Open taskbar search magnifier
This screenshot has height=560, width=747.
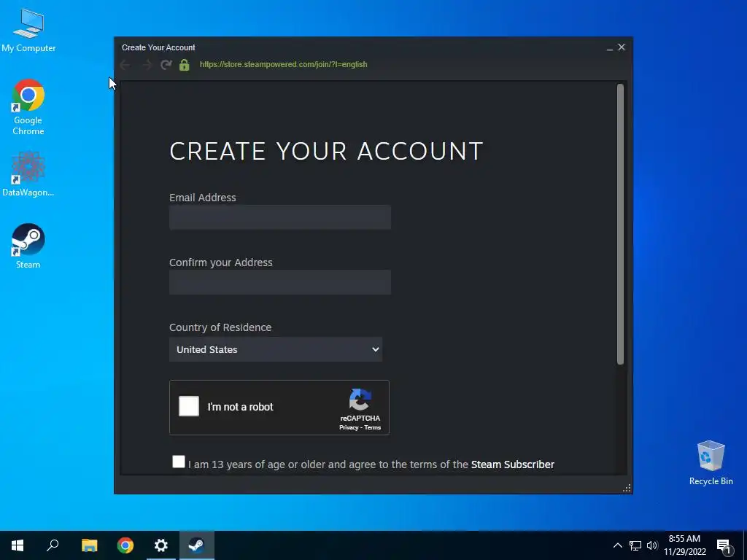pos(53,545)
